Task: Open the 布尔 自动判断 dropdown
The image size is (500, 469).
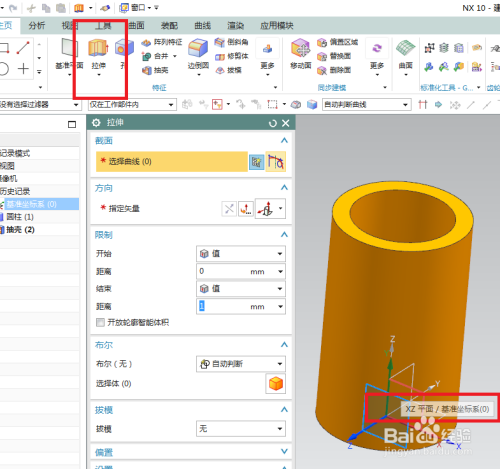Action: (x=241, y=364)
